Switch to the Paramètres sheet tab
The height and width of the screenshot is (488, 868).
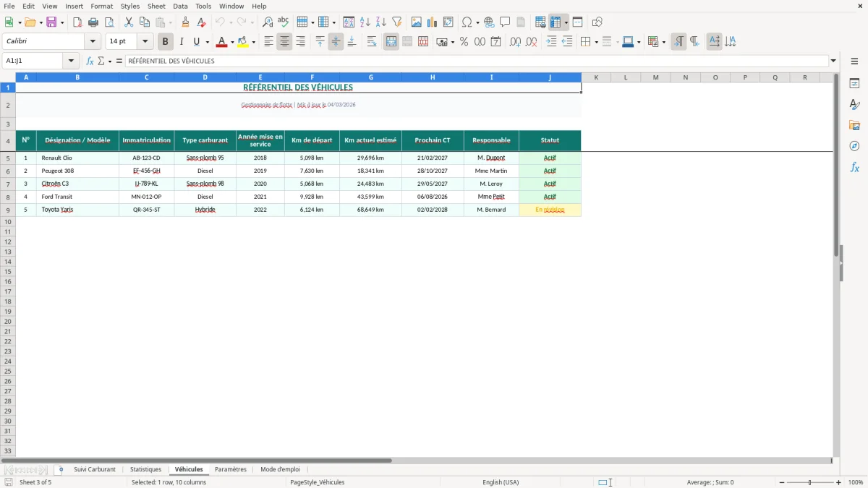[231, 469]
